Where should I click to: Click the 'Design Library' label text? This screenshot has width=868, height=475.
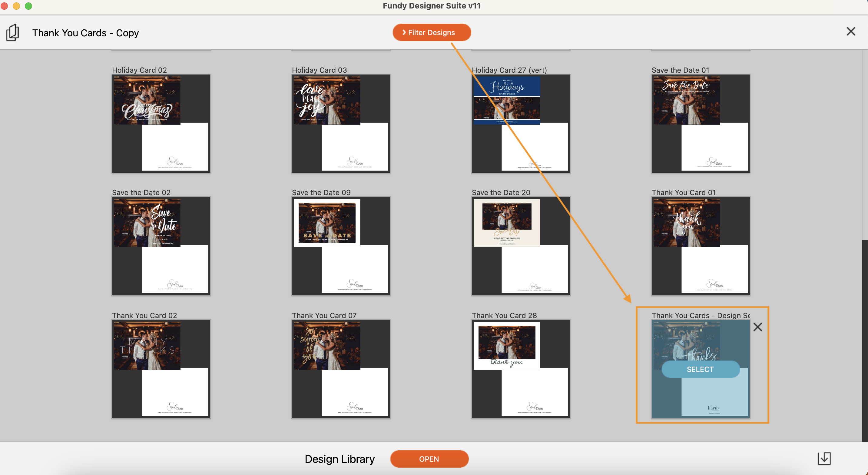click(340, 459)
